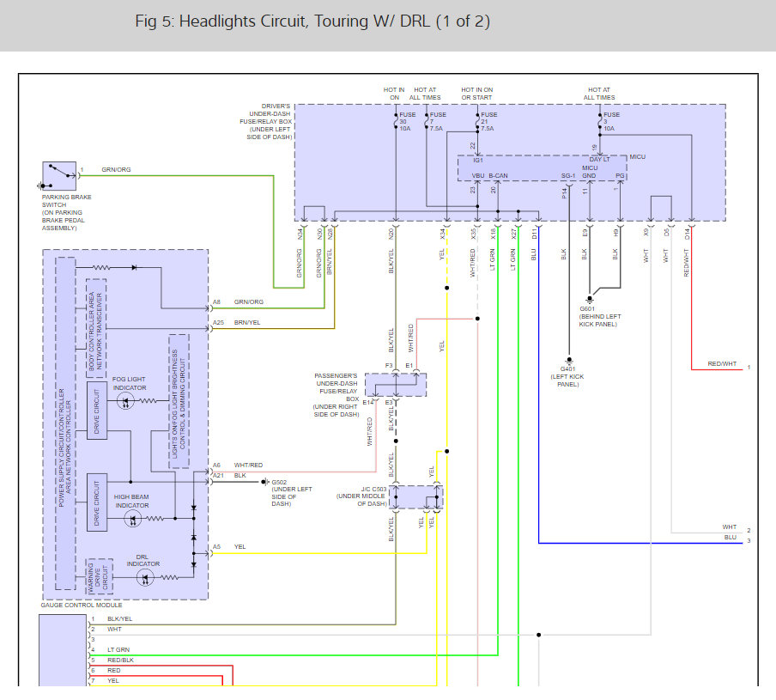Click the G502 ground symbol
This screenshot has width=776, height=700.
click(x=265, y=482)
